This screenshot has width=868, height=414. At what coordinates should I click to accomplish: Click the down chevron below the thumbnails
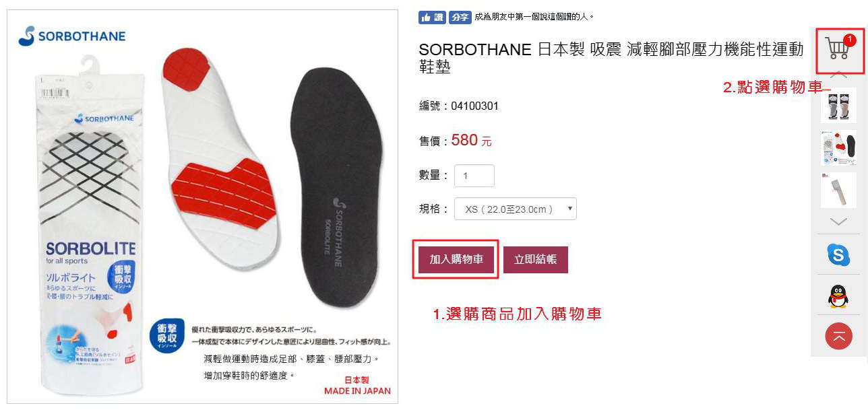tap(838, 221)
